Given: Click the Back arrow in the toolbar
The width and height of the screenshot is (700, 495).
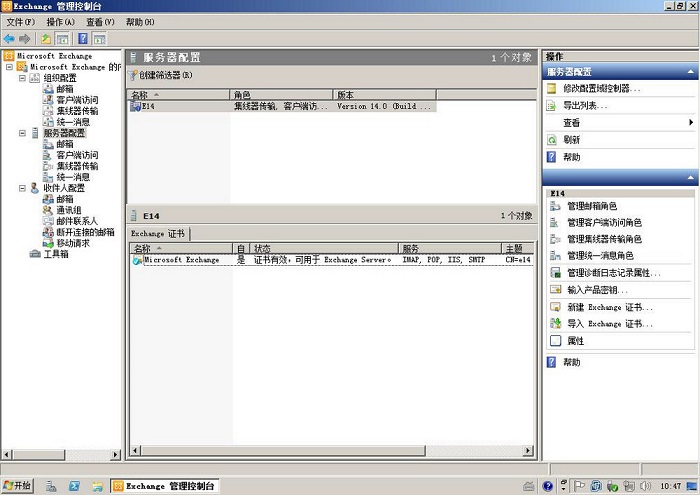Looking at the screenshot, I should [x=9, y=38].
